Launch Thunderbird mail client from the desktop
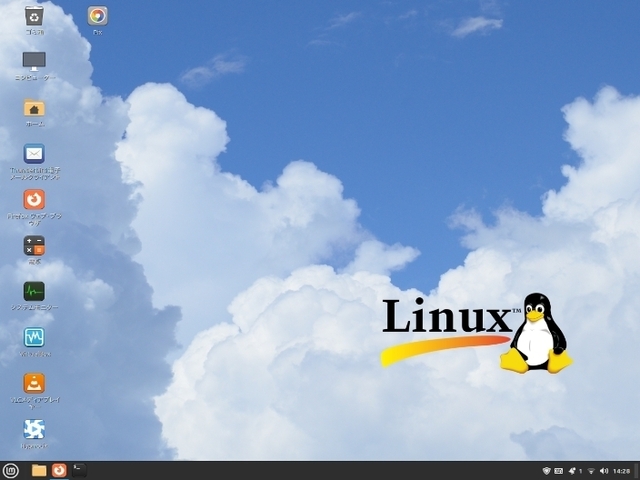This screenshot has width=640, height=480. (34, 154)
